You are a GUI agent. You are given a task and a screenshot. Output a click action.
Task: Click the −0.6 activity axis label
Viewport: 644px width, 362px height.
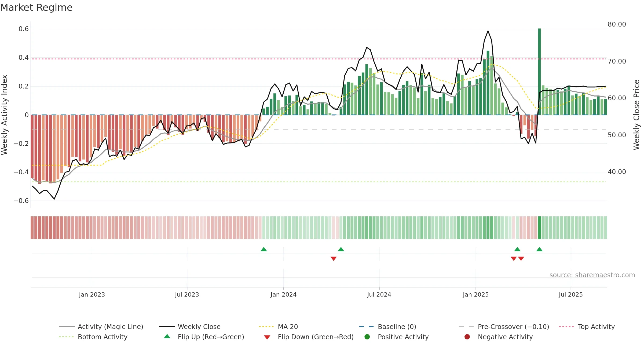coord(21,201)
